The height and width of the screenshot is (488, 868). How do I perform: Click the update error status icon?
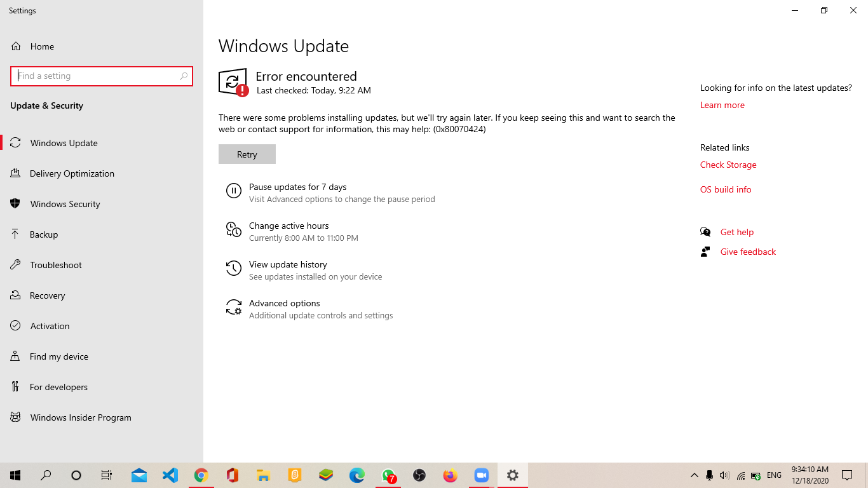[233, 83]
